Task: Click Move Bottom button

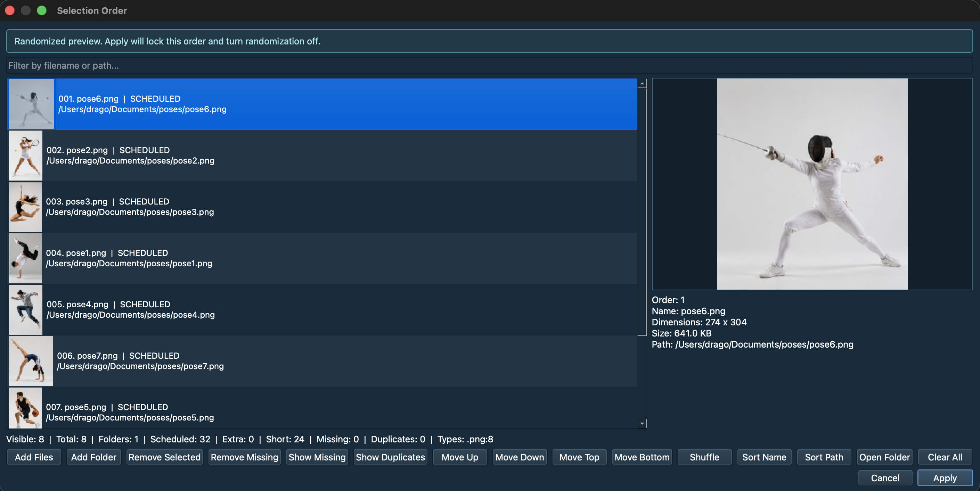Action: point(642,457)
